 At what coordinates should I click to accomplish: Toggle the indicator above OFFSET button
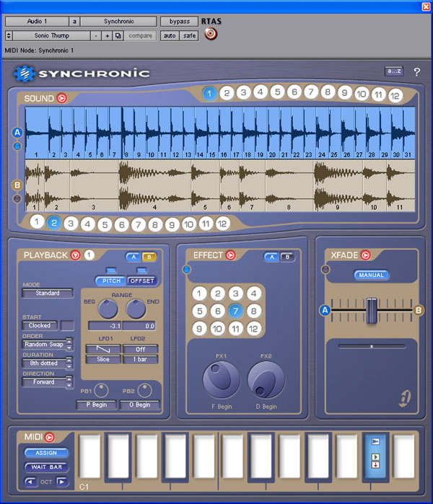tap(142, 270)
